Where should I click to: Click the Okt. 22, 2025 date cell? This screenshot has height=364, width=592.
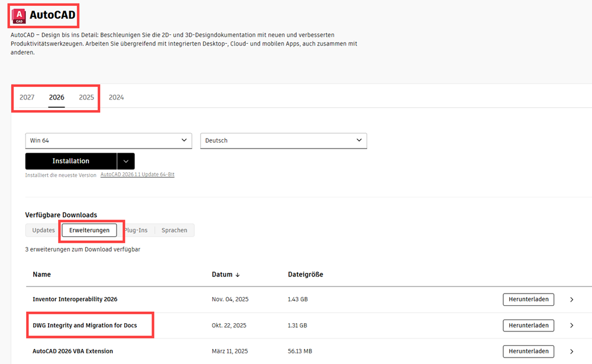point(229,326)
